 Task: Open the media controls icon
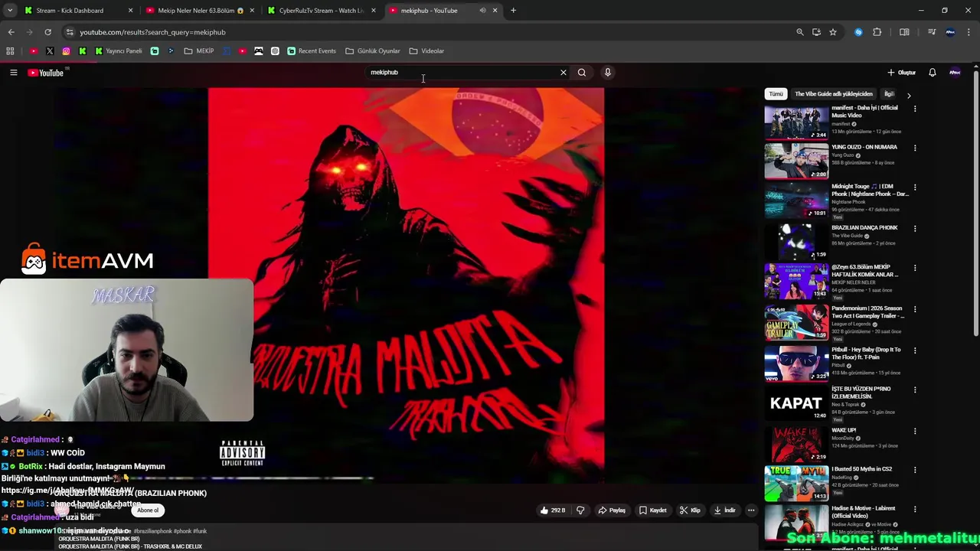click(x=932, y=32)
